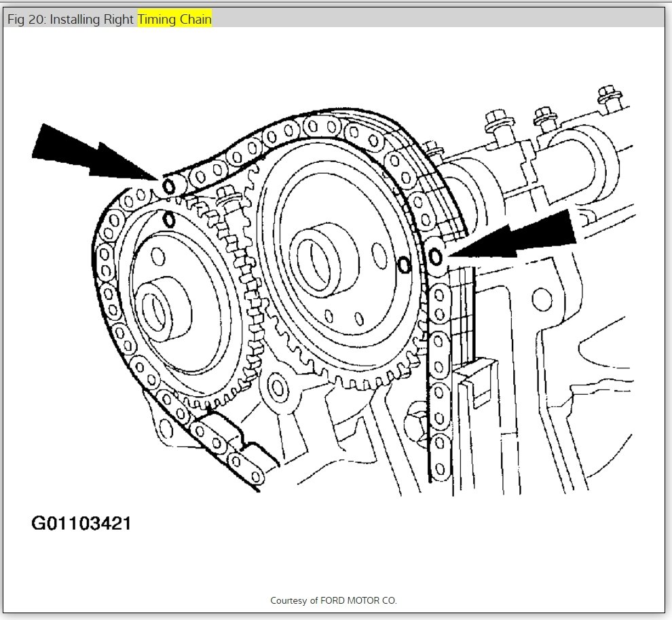Click the dark timing mark near right sprocket
Image resolution: width=672 pixels, height=620 pixels.
(403, 265)
